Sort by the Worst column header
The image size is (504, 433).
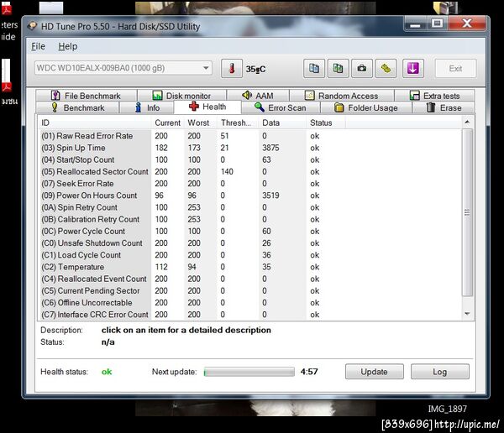point(201,123)
